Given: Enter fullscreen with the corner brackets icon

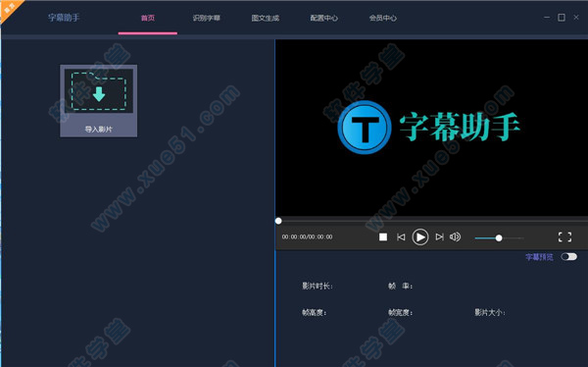Looking at the screenshot, I should pyautogui.click(x=564, y=237).
